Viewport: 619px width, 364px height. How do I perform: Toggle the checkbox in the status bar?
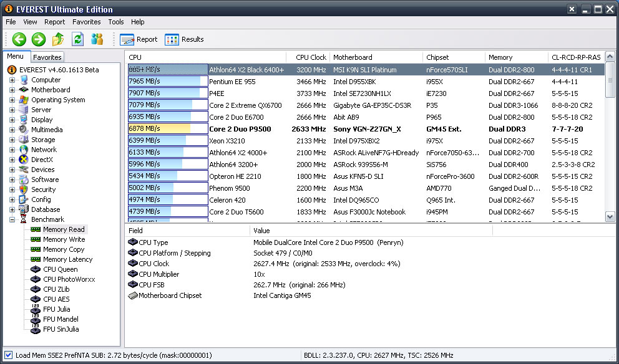point(9,355)
